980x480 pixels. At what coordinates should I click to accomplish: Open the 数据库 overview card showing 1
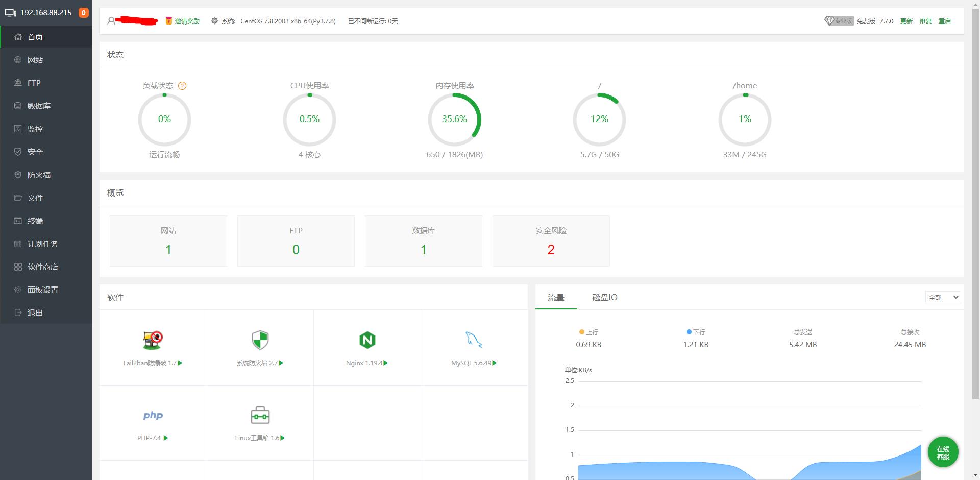(424, 241)
